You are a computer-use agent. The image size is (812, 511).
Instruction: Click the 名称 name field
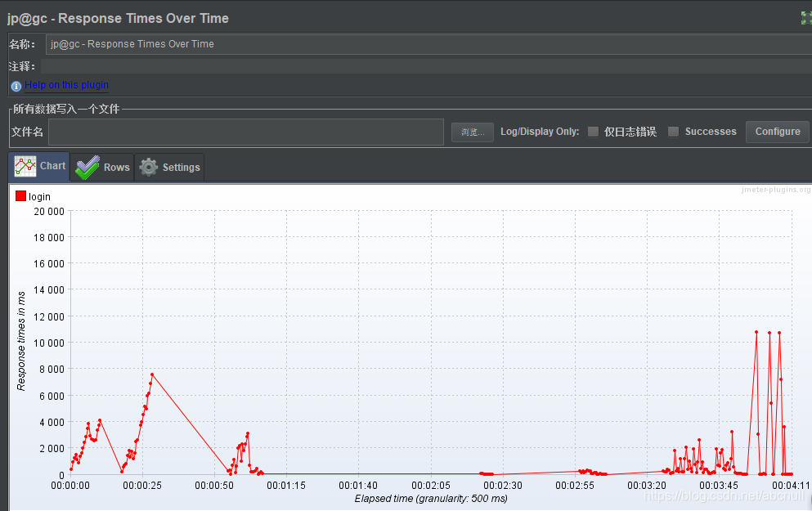[x=428, y=44]
